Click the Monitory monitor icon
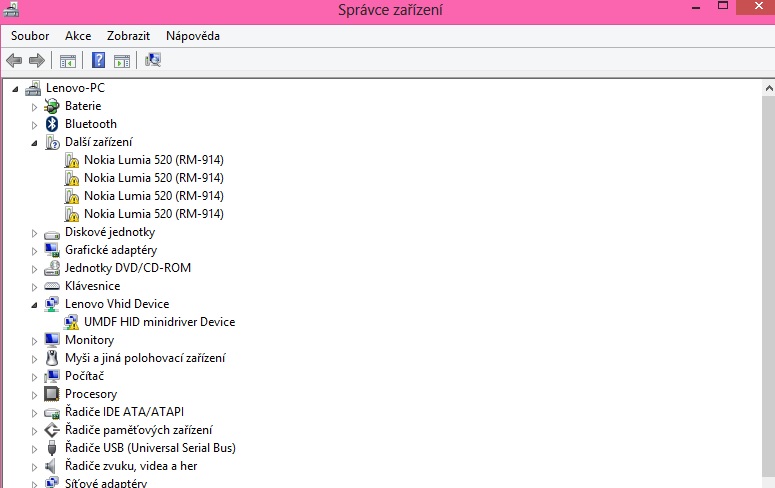The height and width of the screenshot is (488, 775). pyautogui.click(x=52, y=340)
